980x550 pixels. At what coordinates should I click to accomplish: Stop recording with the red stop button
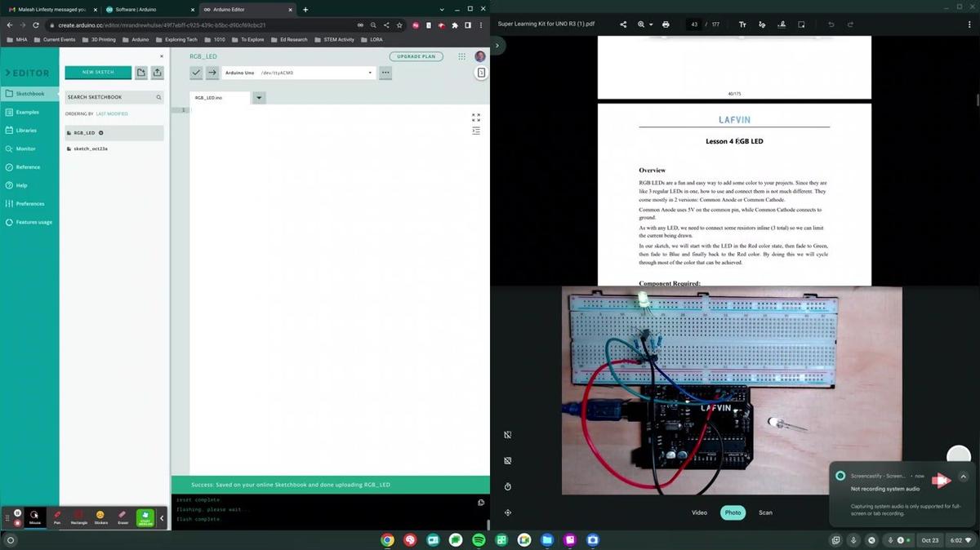(17, 522)
